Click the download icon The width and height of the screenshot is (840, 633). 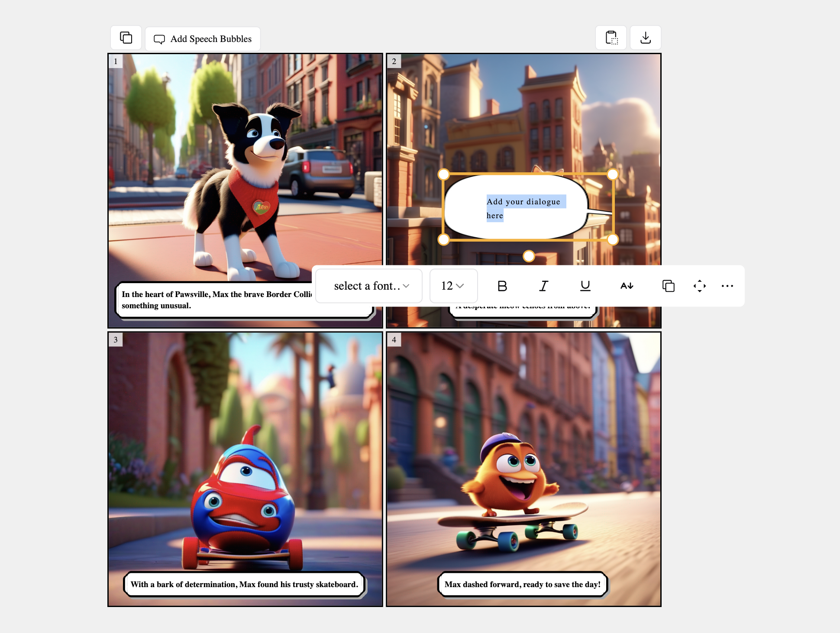click(645, 38)
